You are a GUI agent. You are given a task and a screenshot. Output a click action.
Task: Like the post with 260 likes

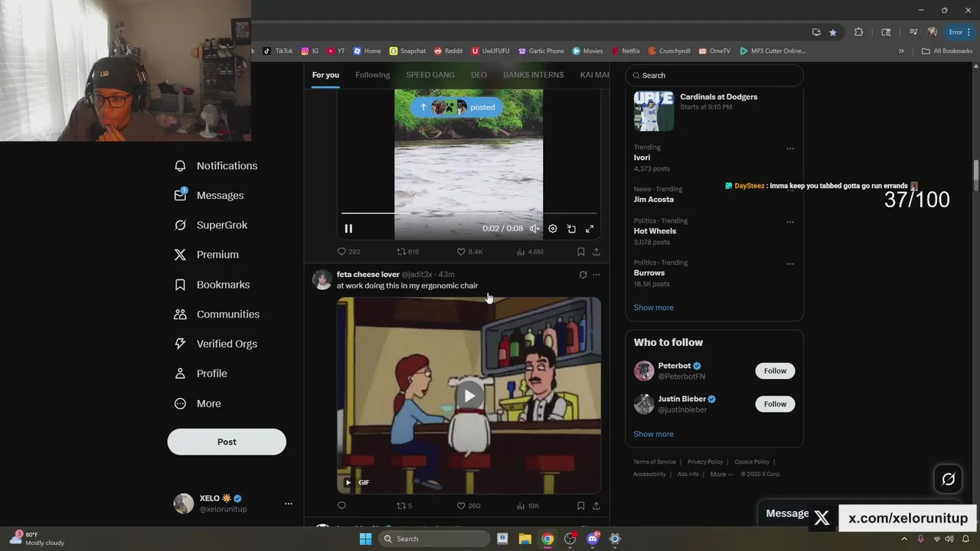coord(469,505)
